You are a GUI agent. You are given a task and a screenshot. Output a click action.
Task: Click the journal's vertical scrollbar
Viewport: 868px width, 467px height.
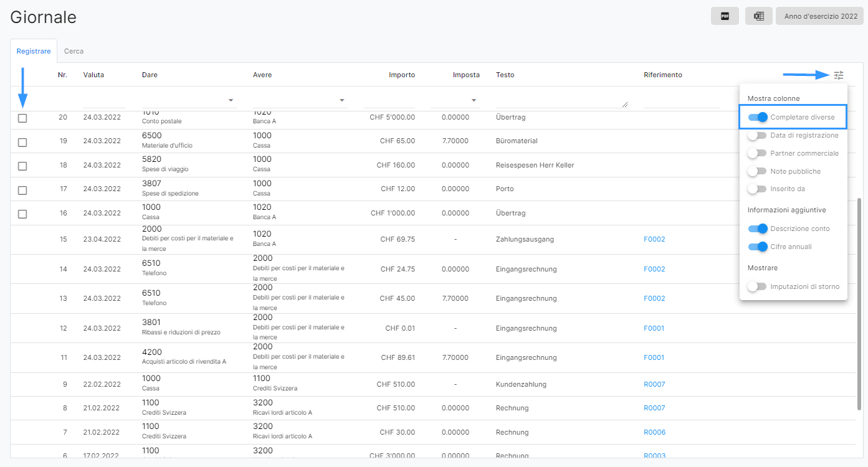tap(860, 304)
